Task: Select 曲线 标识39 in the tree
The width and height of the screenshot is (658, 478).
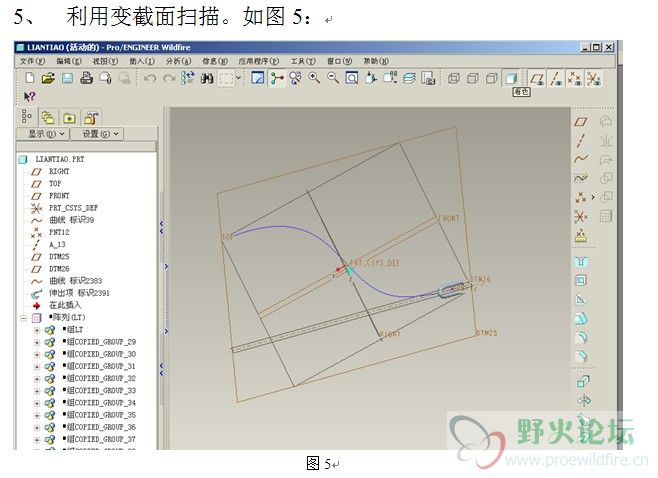Action: pyautogui.click(x=71, y=220)
